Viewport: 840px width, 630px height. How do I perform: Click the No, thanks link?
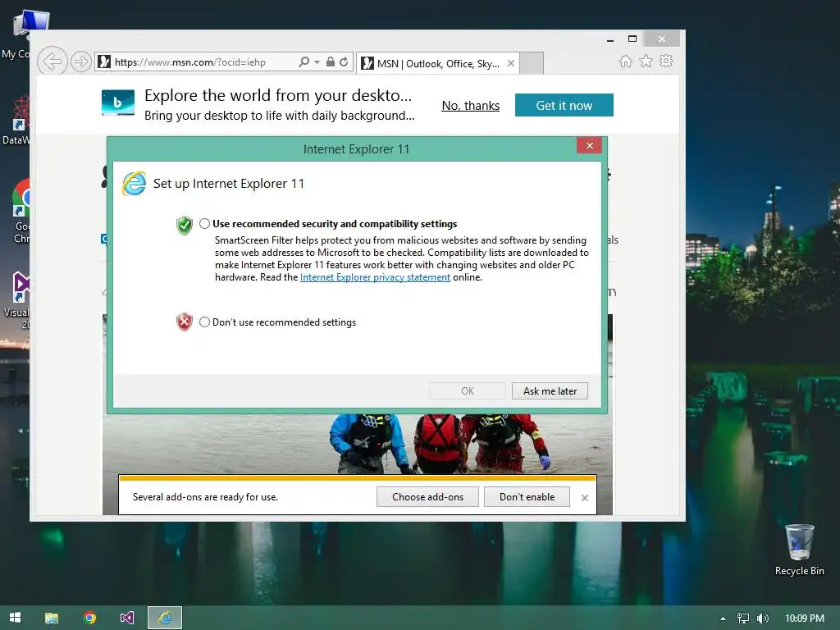pyautogui.click(x=470, y=106)
